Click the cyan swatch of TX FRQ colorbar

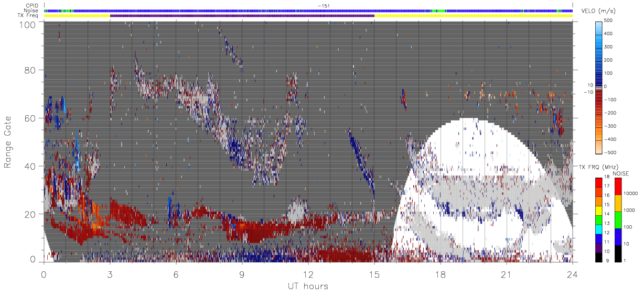click(x=598, y=229)
